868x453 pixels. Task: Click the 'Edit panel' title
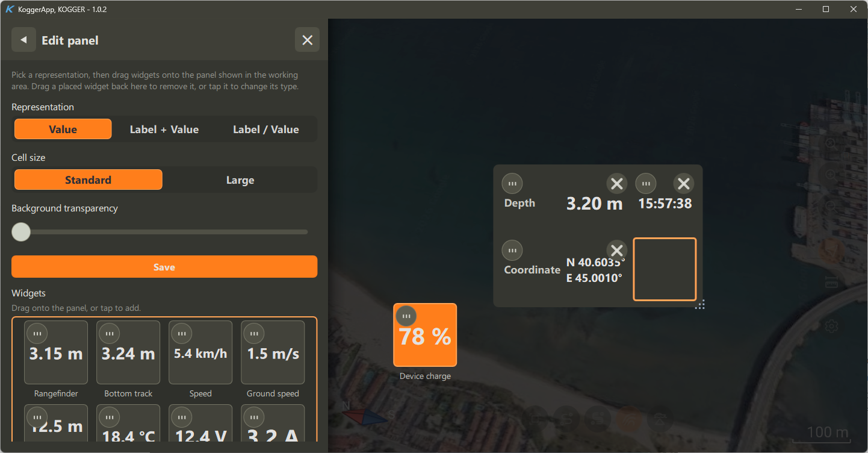(x=70, y=40)
